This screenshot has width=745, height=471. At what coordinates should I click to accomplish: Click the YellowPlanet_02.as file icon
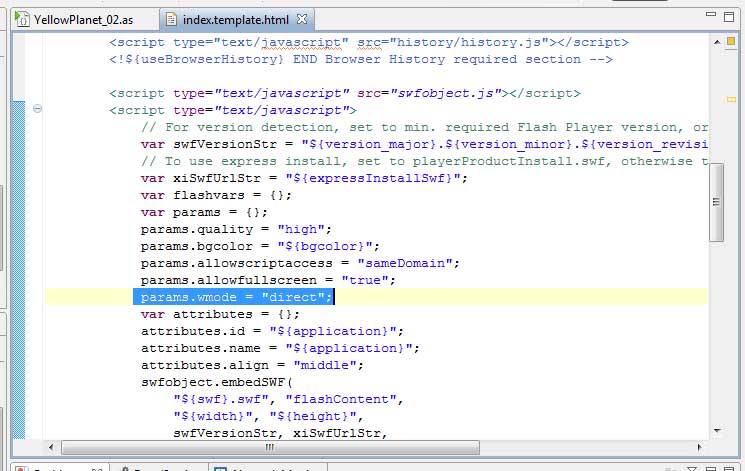22,19
